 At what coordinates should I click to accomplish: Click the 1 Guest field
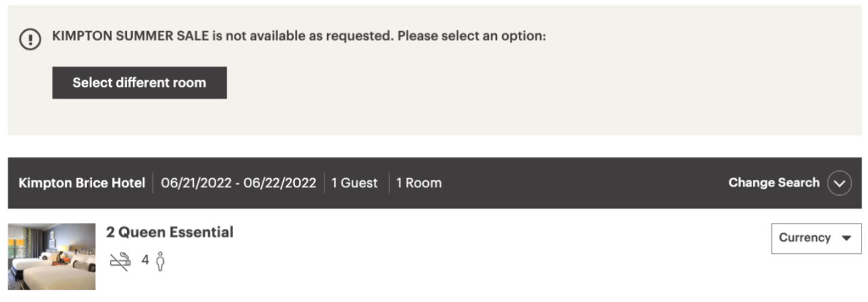[x=354, y=183]
